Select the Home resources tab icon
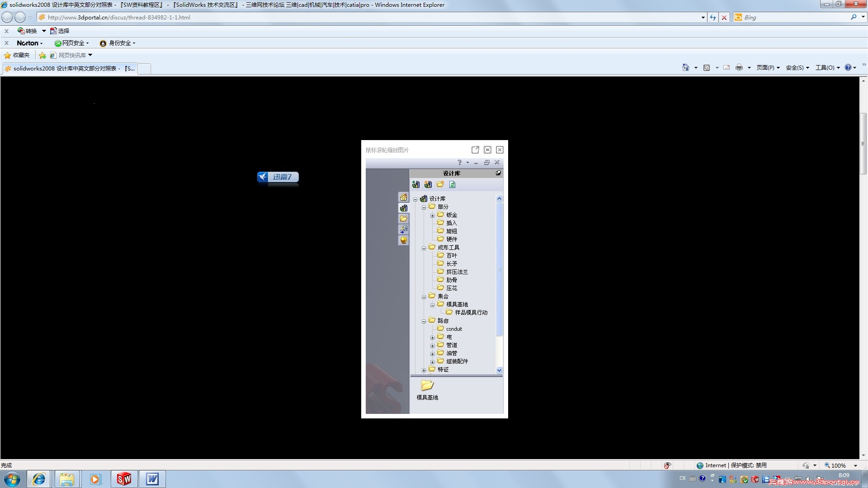This screenshot has width=868, height=488. tap(403, 197)
